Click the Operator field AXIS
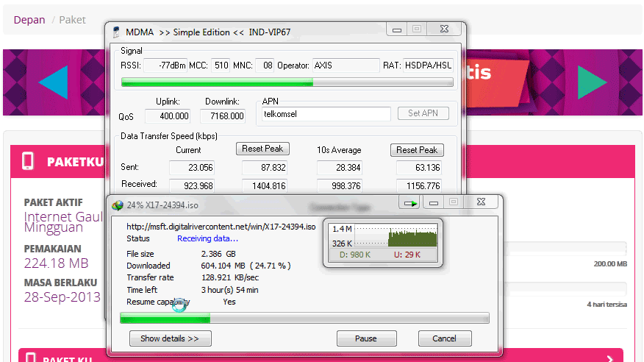This screenshot has height=362, width=644. [346, 65]
